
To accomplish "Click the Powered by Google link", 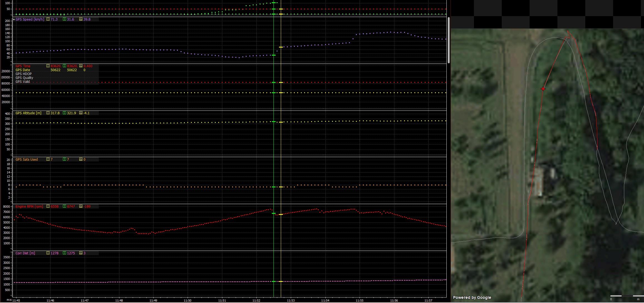I will click(x=472, y=297).
